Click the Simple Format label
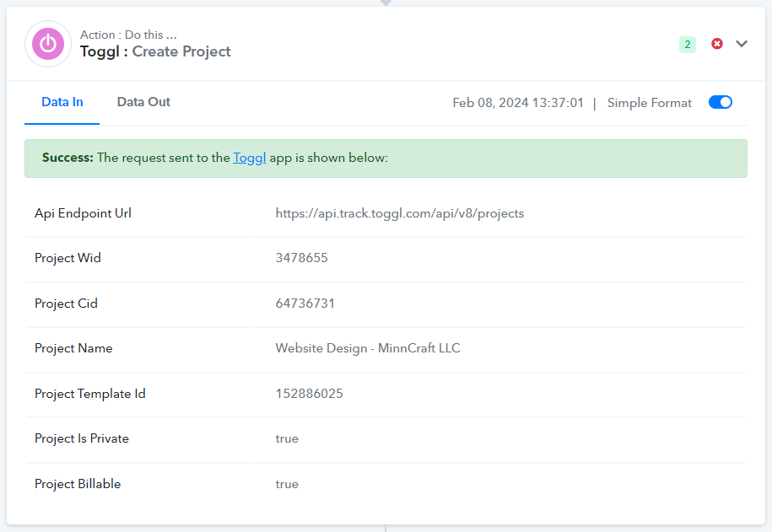The width and height of the screenshot is (772, 532). pyautogui.click(x=650, y=103)
